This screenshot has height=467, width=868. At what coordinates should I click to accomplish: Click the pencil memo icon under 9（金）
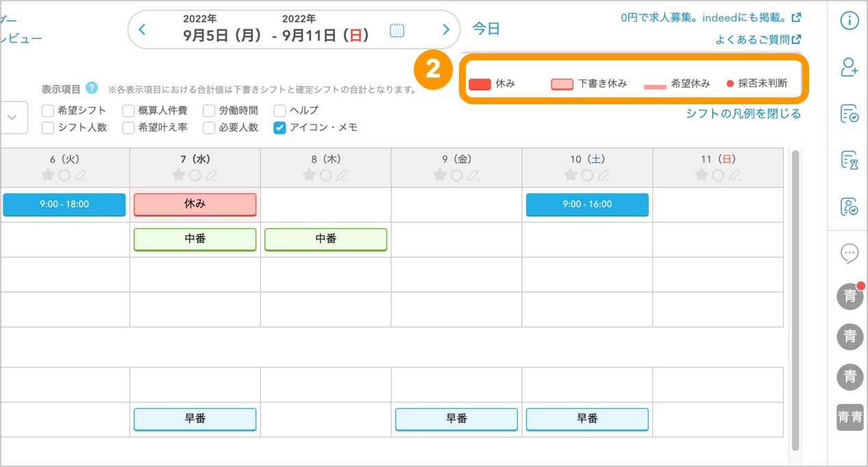(x=473, y=176)
